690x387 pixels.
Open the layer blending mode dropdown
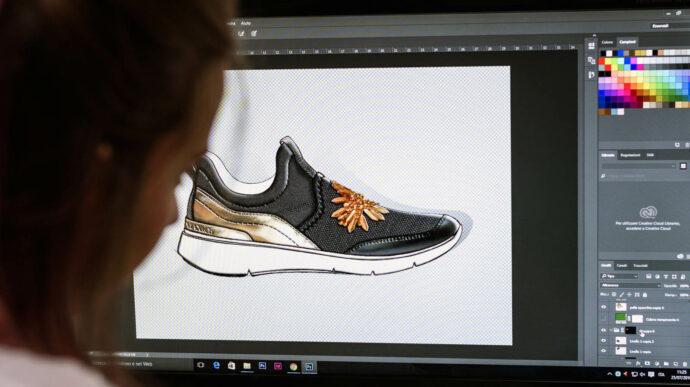click(631, 285)
